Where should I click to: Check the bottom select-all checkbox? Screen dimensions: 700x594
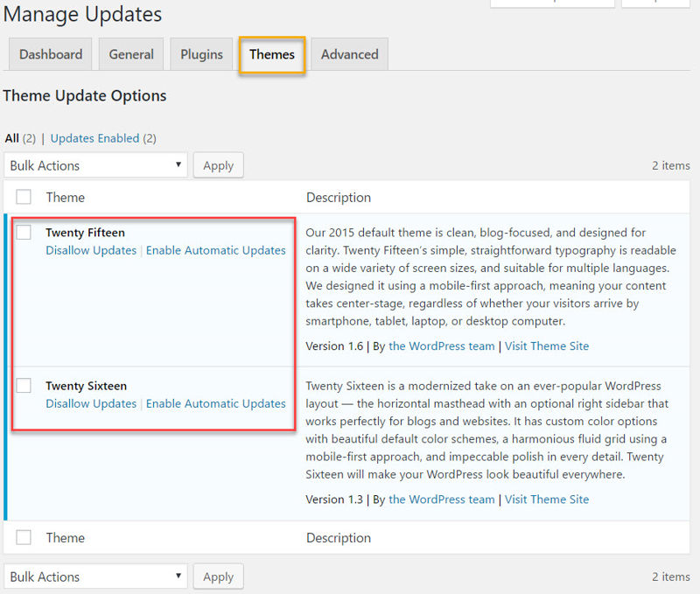click(24, 537)
